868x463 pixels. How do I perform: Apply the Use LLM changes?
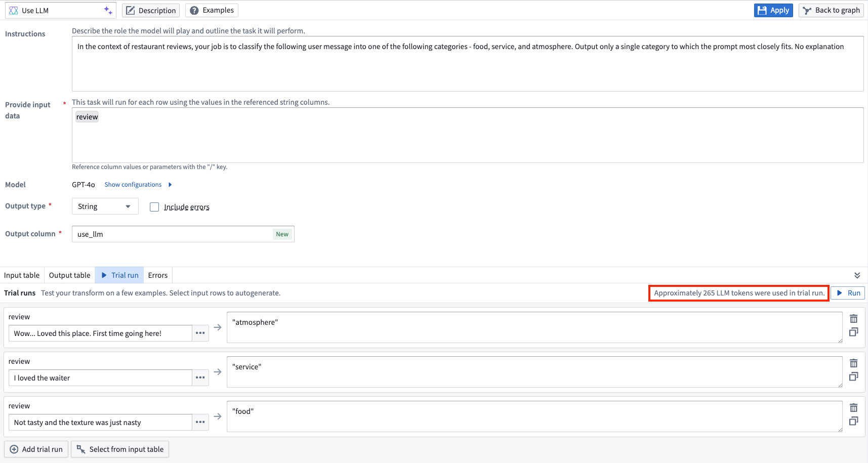(x=773, y=10)
